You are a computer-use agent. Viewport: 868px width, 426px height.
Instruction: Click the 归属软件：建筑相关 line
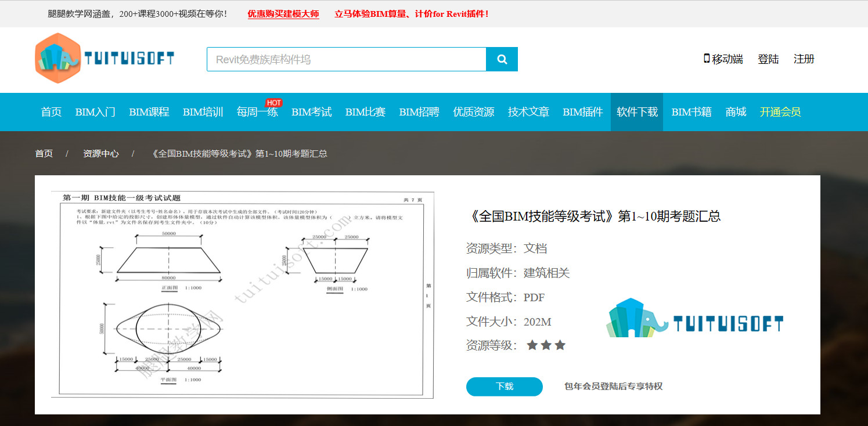pos(518,273)
